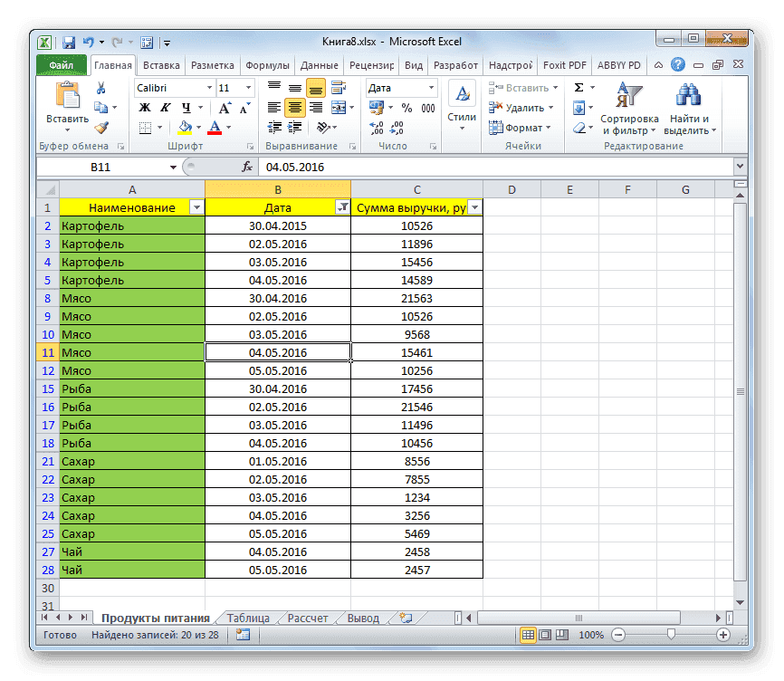
Task: Toggle italic formatting with К
Action: tap(167, 106)
